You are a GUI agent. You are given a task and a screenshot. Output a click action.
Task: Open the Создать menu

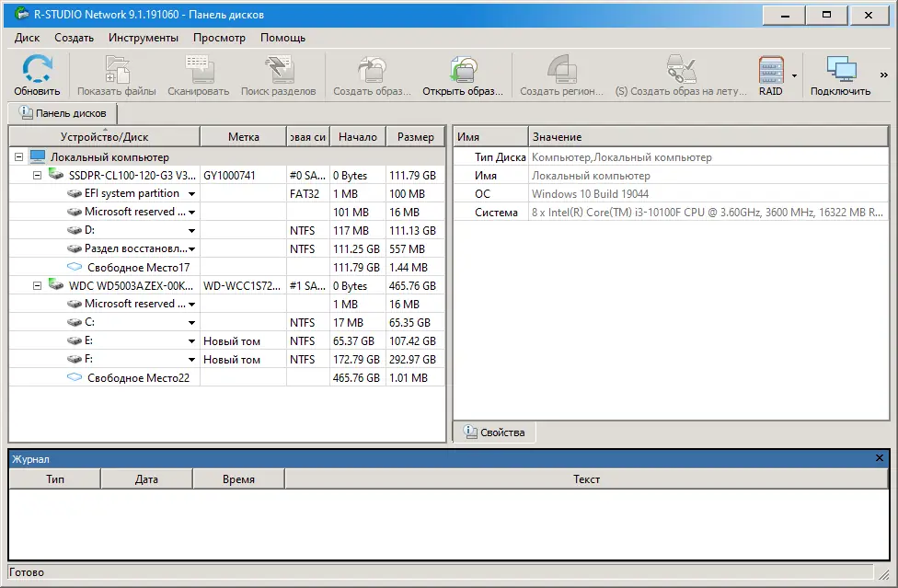(74, 38)
